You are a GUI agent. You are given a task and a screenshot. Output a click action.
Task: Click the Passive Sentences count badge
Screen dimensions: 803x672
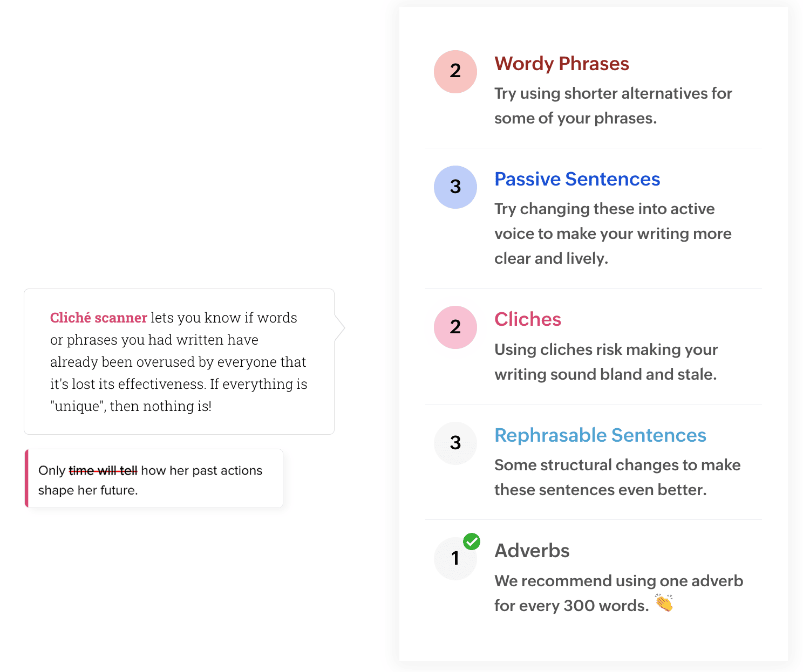(x=455, y=187)
